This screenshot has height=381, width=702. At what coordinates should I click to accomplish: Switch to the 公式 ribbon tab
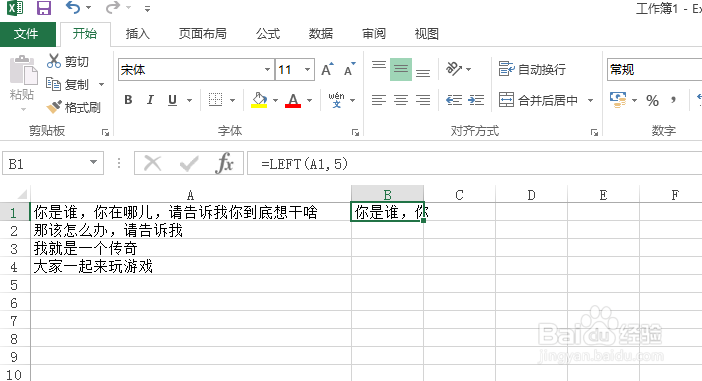[268, 34]
